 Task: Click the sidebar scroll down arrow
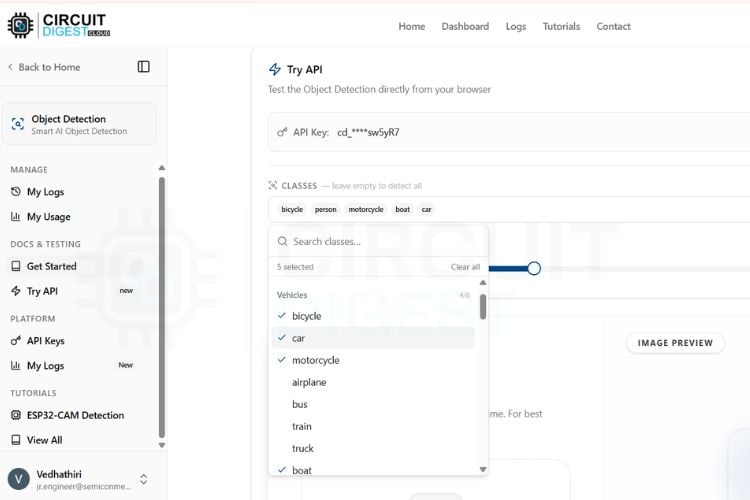[162, 445]
